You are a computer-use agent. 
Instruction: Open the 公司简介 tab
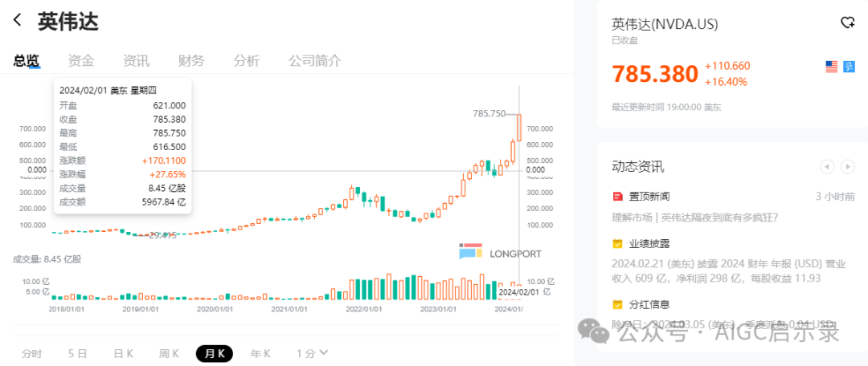pyautogui.click(x=315, y=61)
